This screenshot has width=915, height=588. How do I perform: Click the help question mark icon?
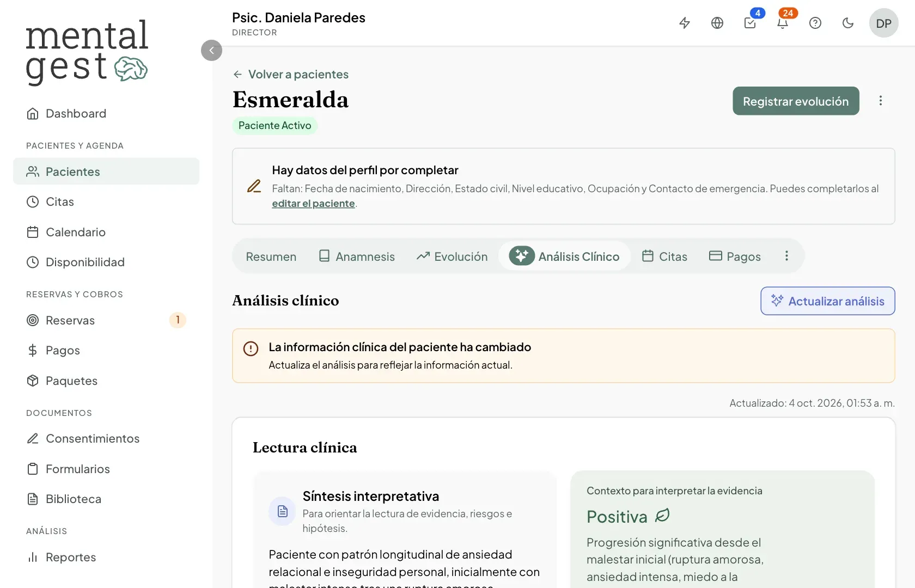pyautogui.click(x=815, y=23)
